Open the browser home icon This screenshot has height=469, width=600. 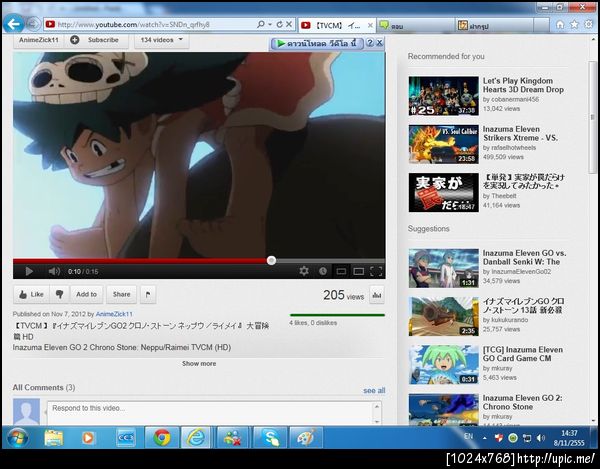coord(560,25)
